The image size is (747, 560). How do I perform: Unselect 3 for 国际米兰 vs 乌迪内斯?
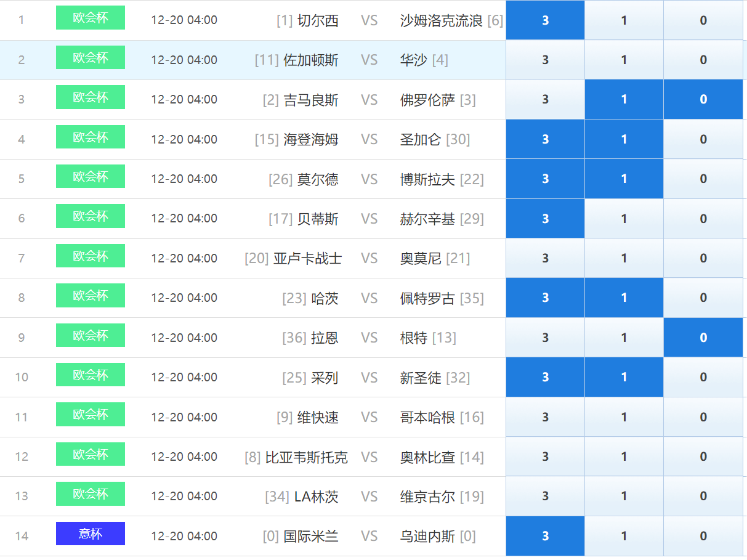pos(545,536)
